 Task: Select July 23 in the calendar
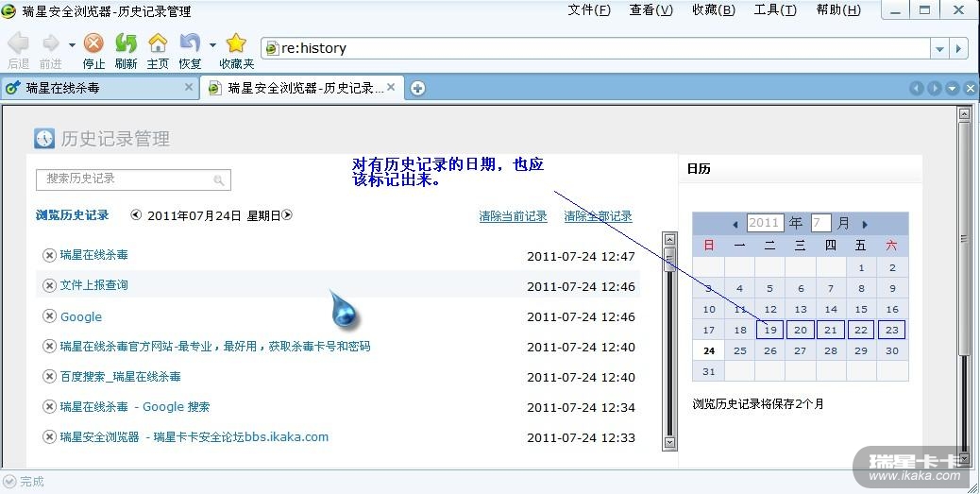pos(892,331)
